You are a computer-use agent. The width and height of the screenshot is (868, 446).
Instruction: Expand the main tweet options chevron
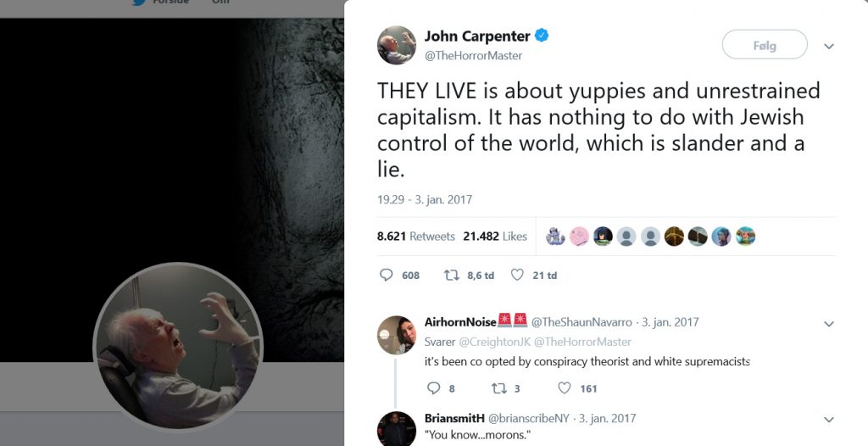pyautogui.click(x=829, y=46)
